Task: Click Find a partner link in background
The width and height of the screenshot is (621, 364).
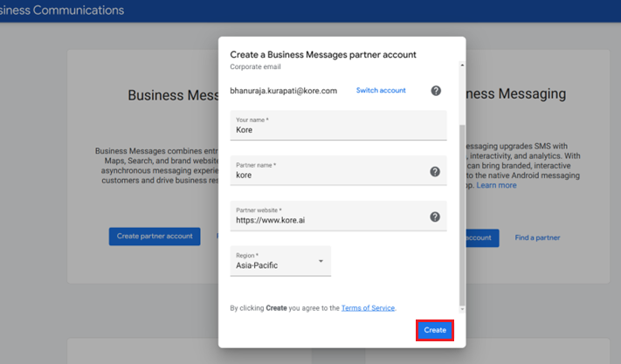Action: 537,237
